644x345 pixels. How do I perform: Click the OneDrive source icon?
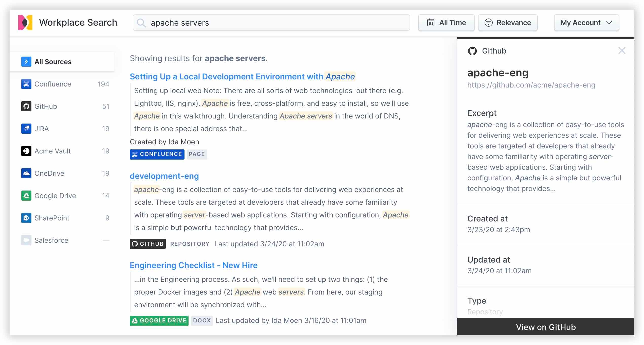click(x=26, y=173)
